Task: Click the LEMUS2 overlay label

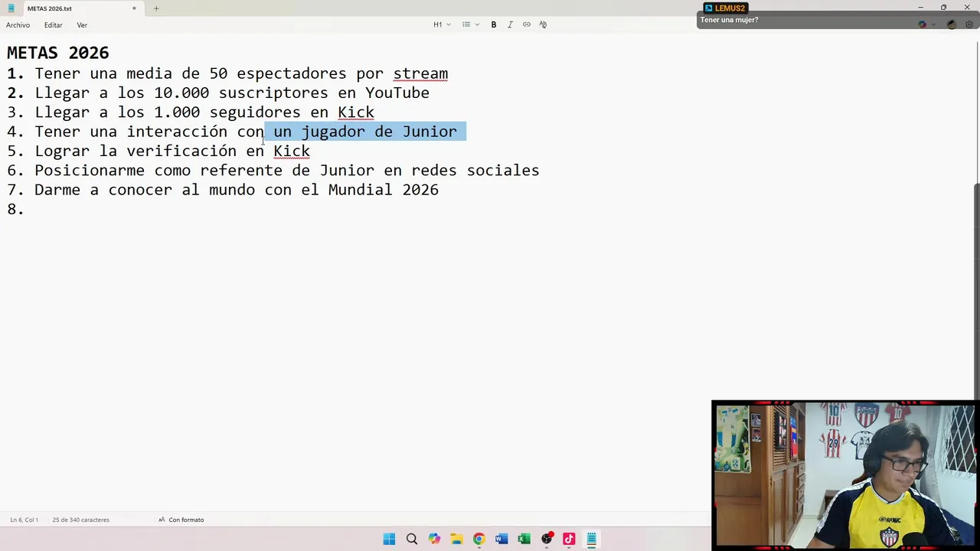Action: tap(725, 8)
